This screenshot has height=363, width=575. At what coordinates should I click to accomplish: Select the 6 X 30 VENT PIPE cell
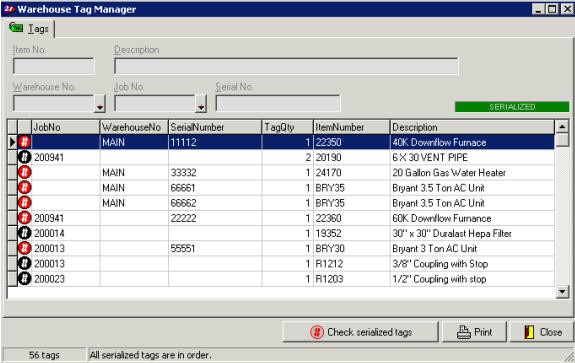coord(472,157)
